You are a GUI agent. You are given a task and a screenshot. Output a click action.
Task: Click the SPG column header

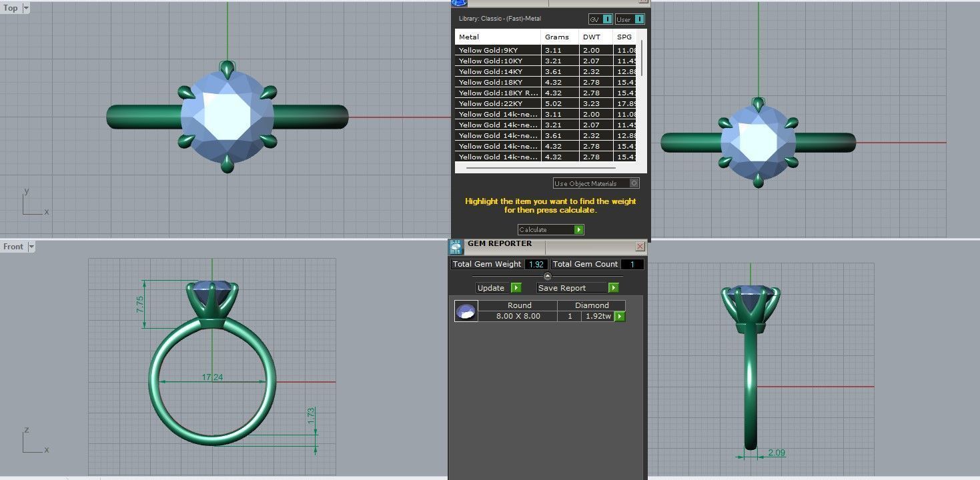626,37
